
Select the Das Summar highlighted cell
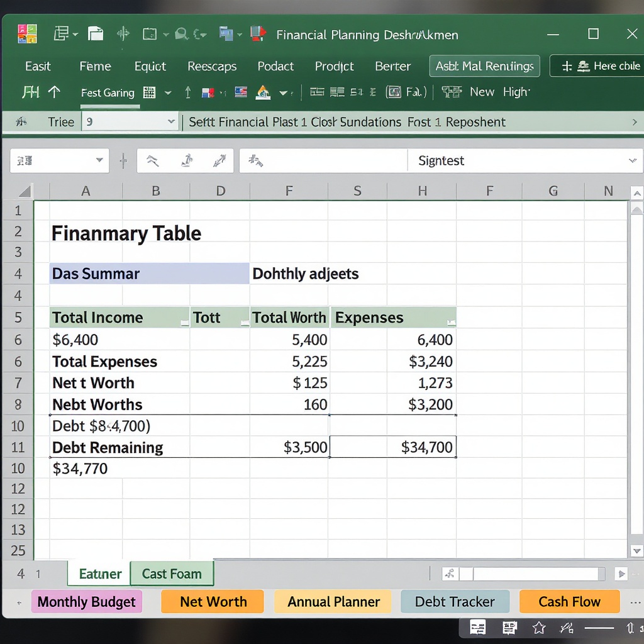coord(149,274)
